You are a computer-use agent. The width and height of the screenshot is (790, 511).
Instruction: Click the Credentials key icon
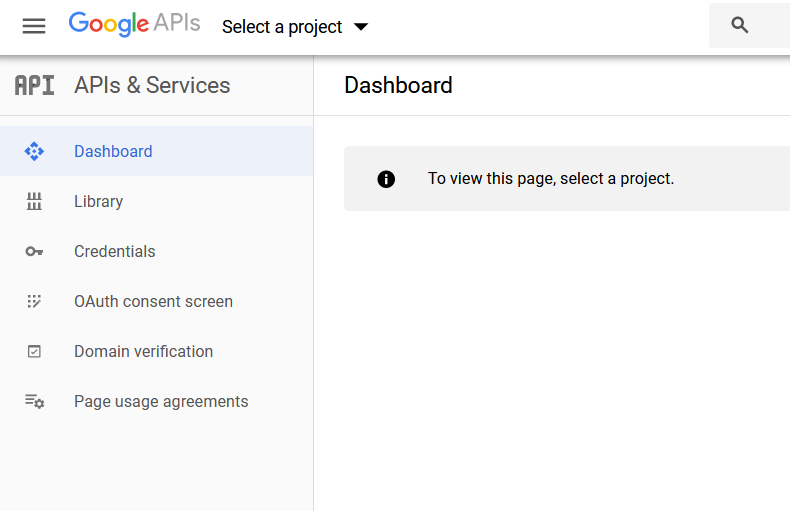click(x=34, y=251)
